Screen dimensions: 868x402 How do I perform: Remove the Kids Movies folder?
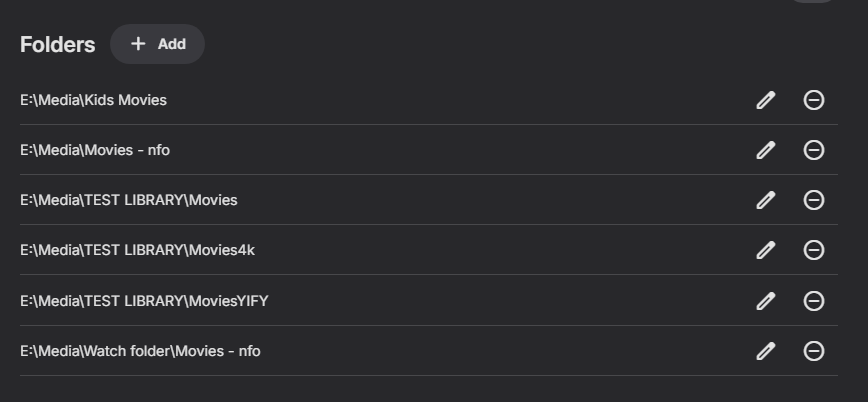814,100
